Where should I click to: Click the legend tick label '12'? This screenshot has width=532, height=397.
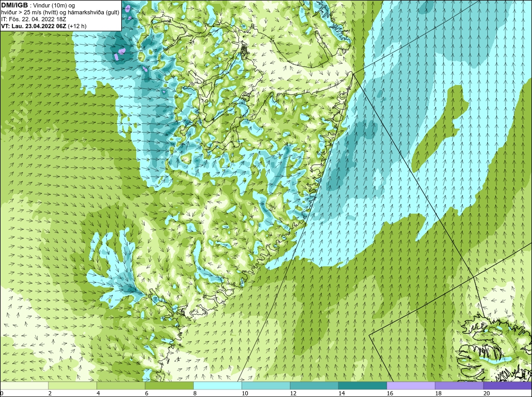[x=293, y=393]
